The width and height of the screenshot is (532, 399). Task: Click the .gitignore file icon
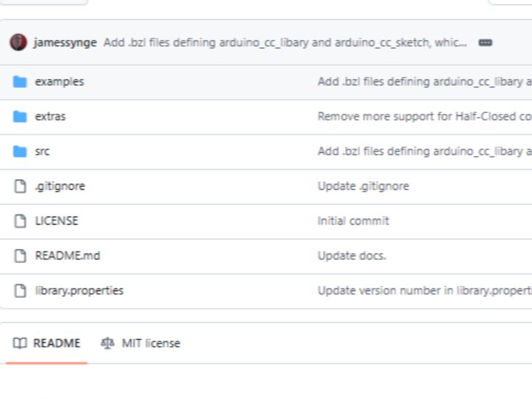20,186
